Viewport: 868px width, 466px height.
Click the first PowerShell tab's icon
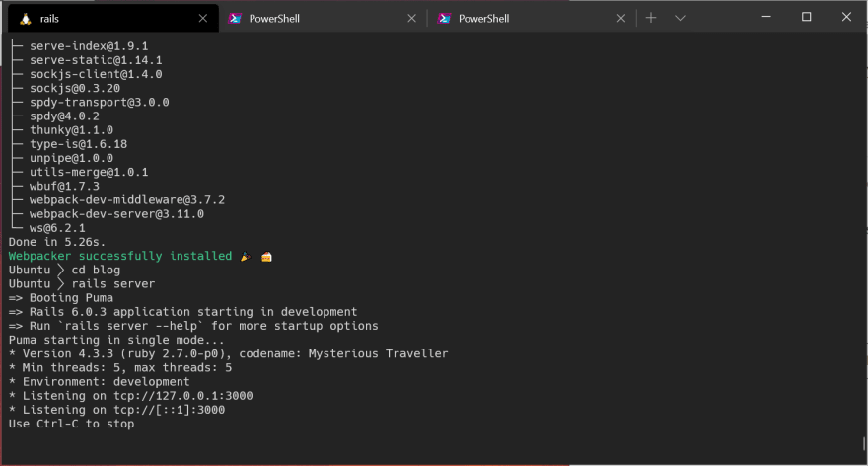click(x=236, y=19)
